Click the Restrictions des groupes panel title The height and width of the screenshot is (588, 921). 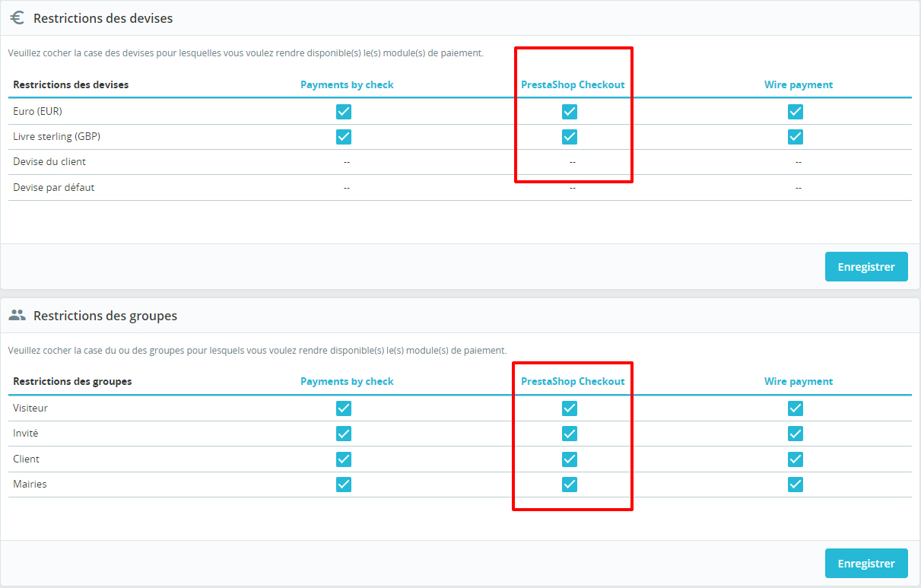[x=106, y=316]
